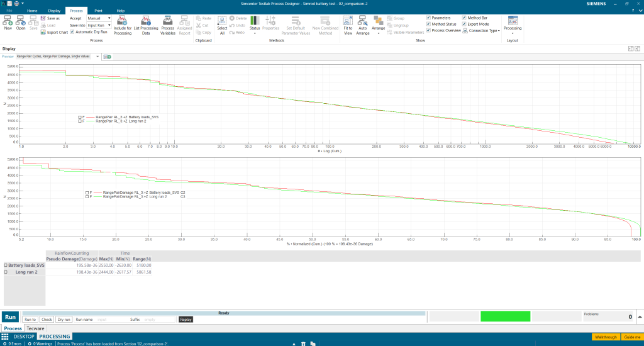Click the green status progress indicator

click(x=505, y=316)
